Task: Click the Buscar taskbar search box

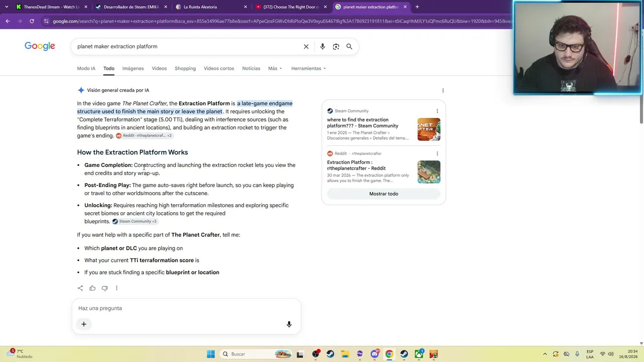Action: [257, 354]
